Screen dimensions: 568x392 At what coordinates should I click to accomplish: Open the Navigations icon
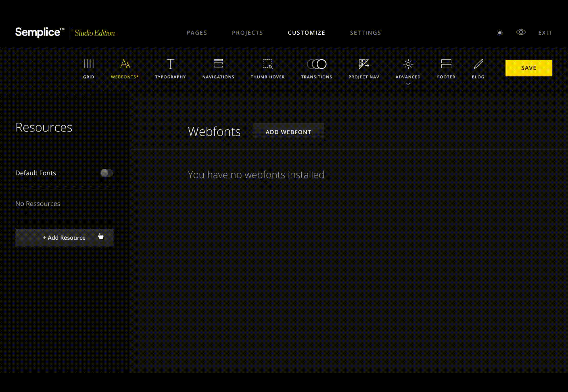pos(218,64)
